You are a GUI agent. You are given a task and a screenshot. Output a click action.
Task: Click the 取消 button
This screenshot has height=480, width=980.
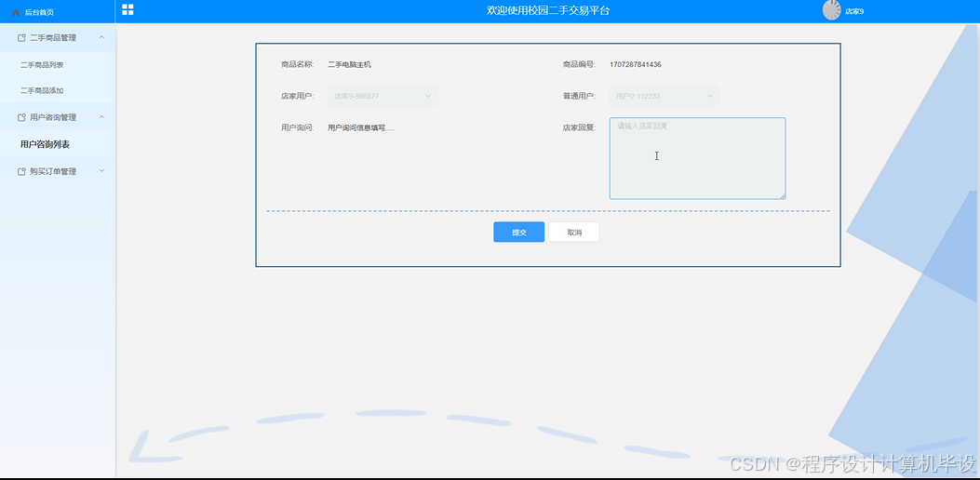[574, 232]
